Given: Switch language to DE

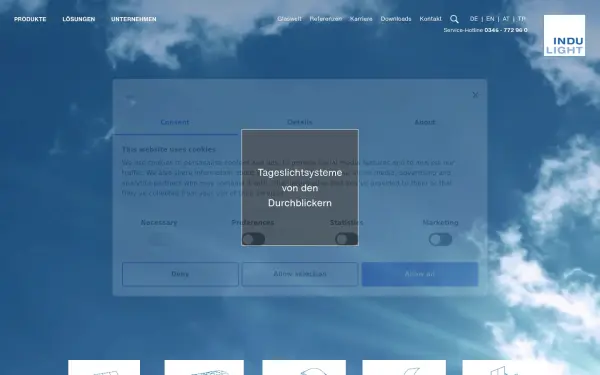Looking at the screenshot, I should pyautogui.click(x=474, y=19).
